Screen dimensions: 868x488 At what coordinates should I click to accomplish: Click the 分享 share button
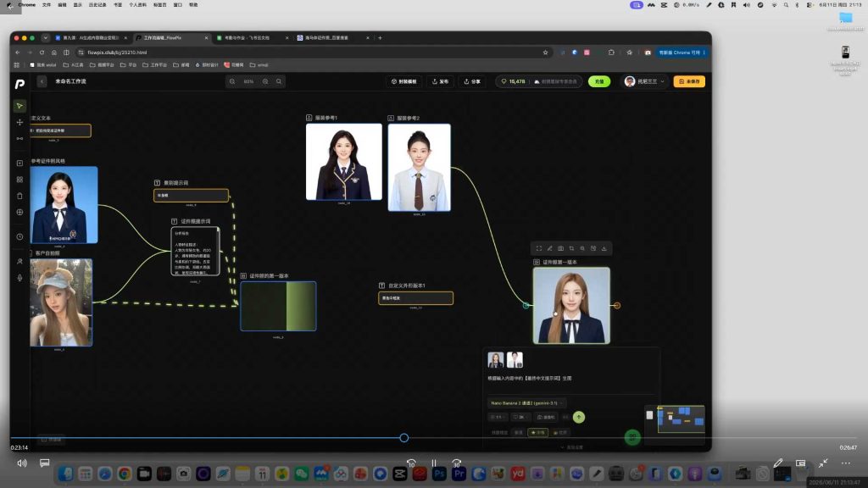(473, 81)
